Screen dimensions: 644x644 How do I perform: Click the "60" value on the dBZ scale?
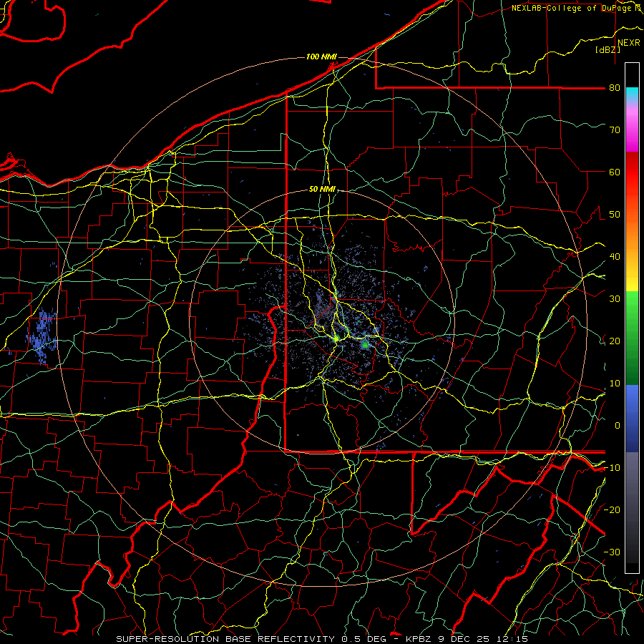click(x=615, y=172)
